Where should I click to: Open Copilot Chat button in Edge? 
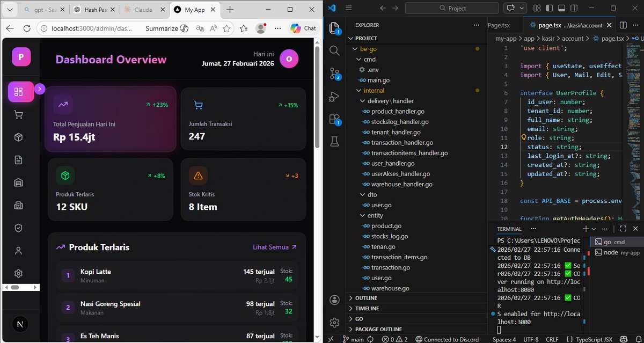click(x=304, y=28)
